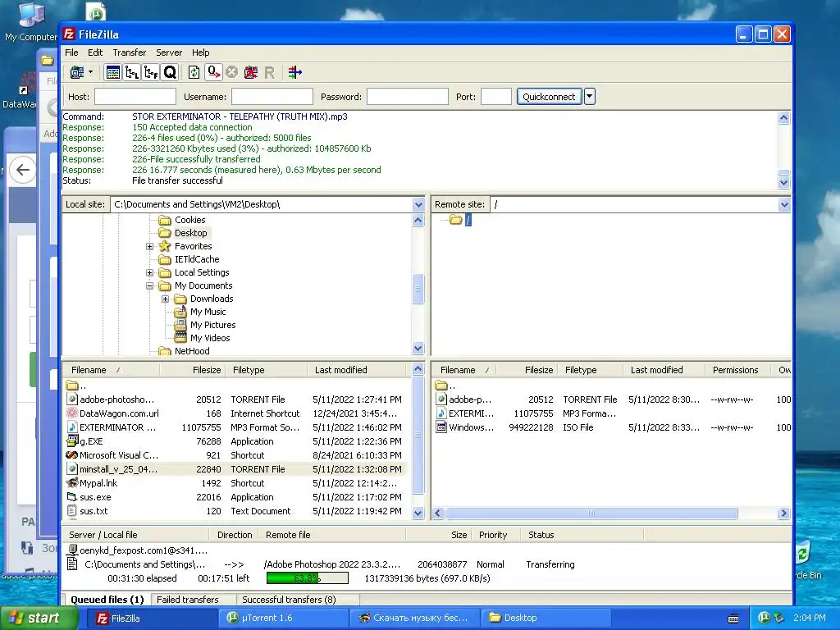
Task: Click the Host input field
Action: pyautogui.click(x=135, y=97)
